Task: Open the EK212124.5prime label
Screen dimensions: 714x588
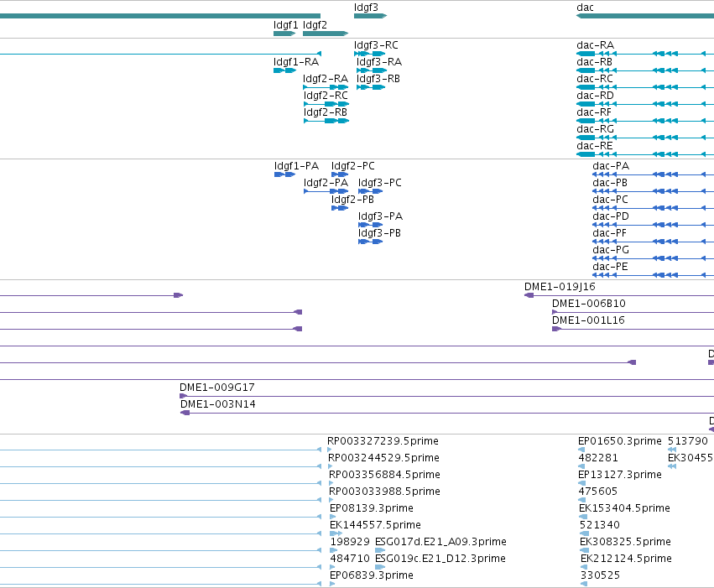Action: click(626, 559)
